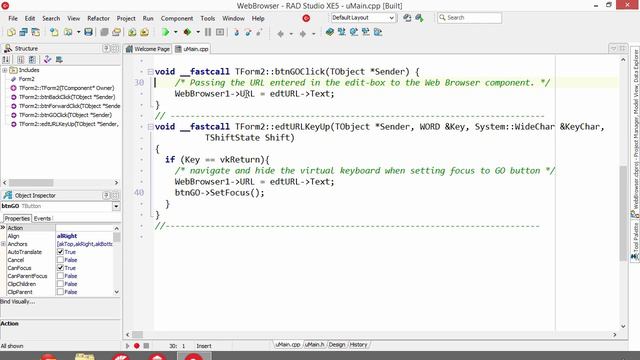
Task: Click the Object Inspector scrollbar thumb
Action: point(117,237)
